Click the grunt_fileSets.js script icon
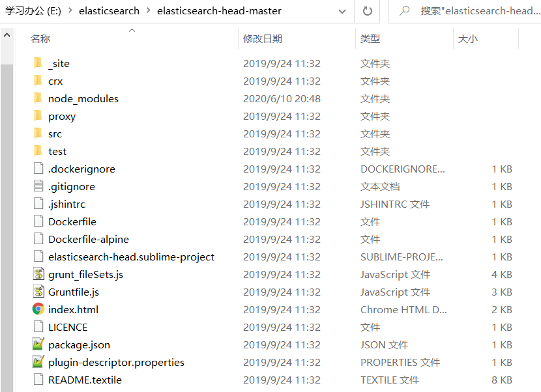Screen dimensions: 541x392 (x=38, y=274)
